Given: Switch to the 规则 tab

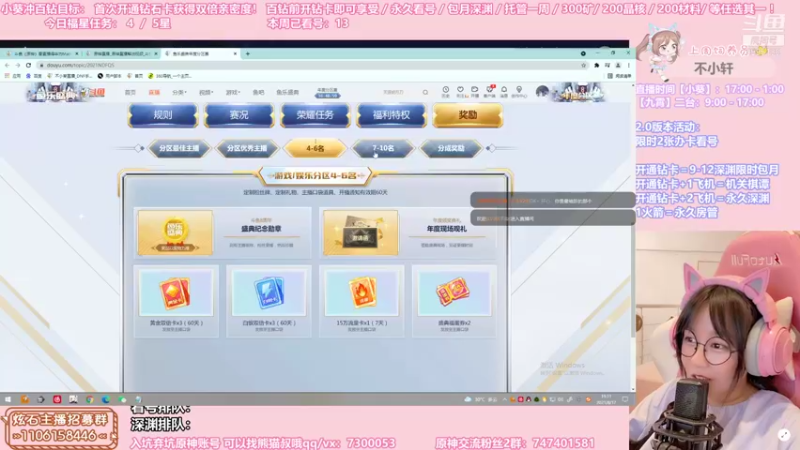Looking at the screenshot, I should [163, 115].
